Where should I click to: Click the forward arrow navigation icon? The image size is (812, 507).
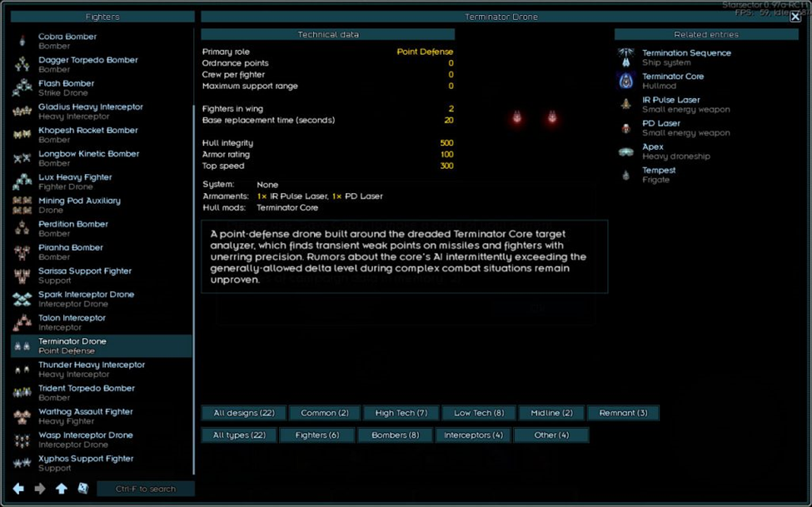[40, 489]
